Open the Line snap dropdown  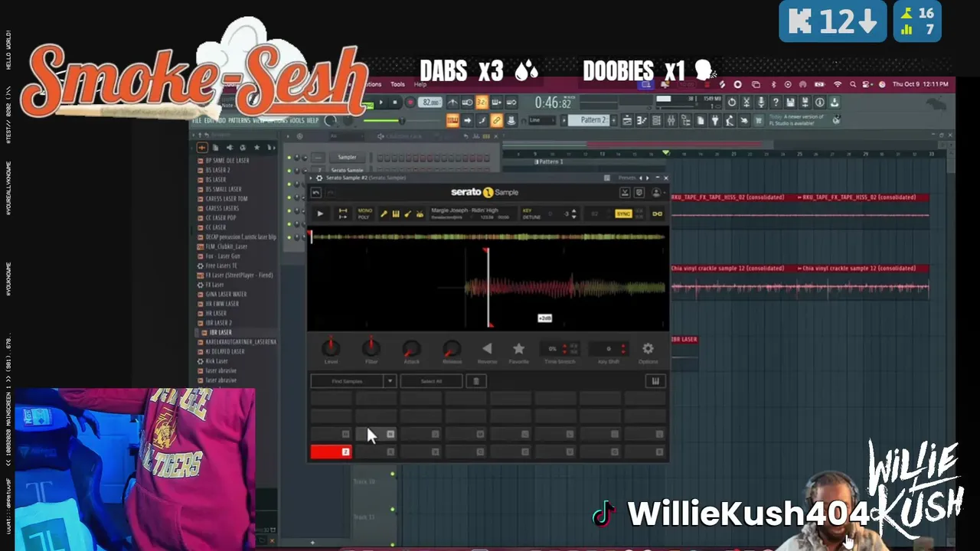[x=541, y=120]
